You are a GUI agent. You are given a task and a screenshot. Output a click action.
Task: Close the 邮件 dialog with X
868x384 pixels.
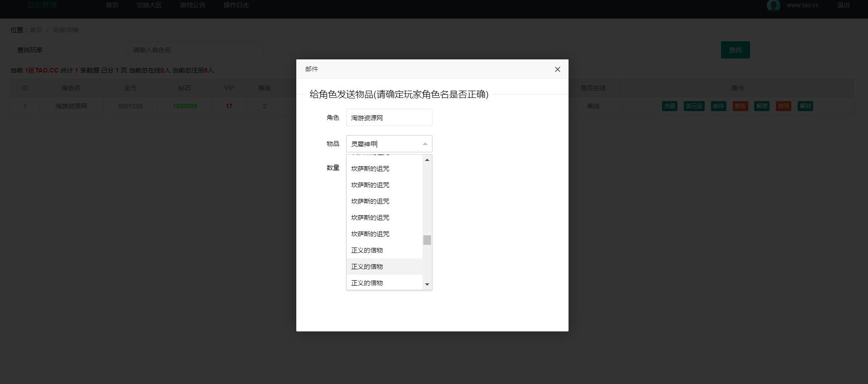(557, 69)
